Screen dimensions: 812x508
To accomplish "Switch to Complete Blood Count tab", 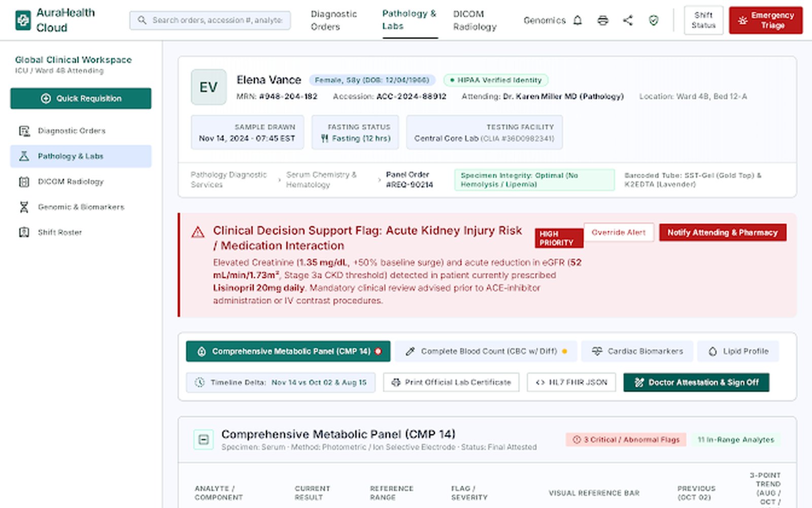I will click(486, 352).
